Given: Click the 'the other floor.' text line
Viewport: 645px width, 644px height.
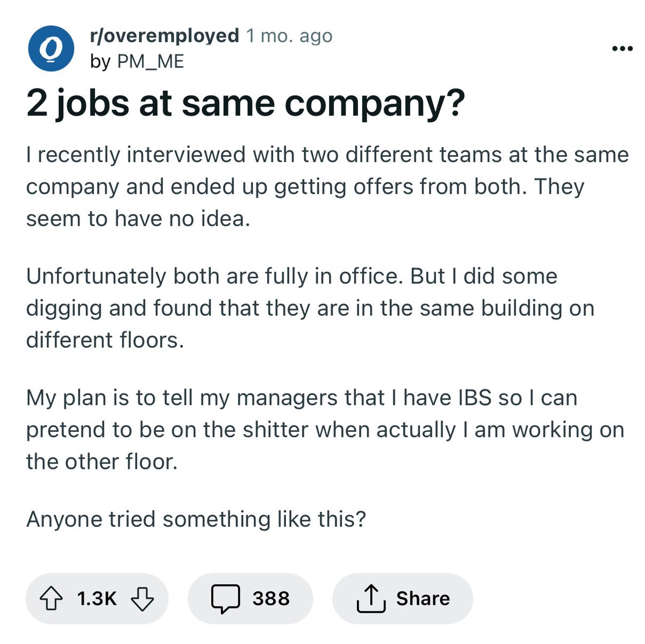Looking at the screenshot, I should point(102,462).
